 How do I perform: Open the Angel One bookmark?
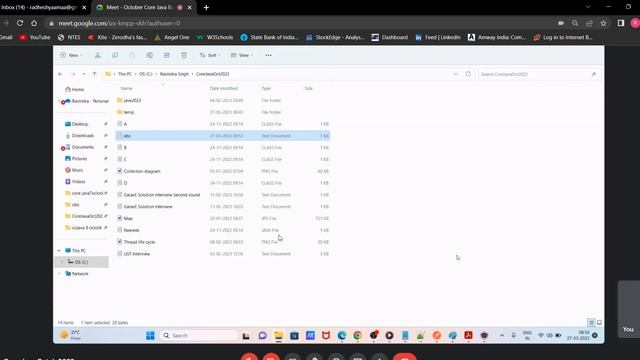point(171,37)
